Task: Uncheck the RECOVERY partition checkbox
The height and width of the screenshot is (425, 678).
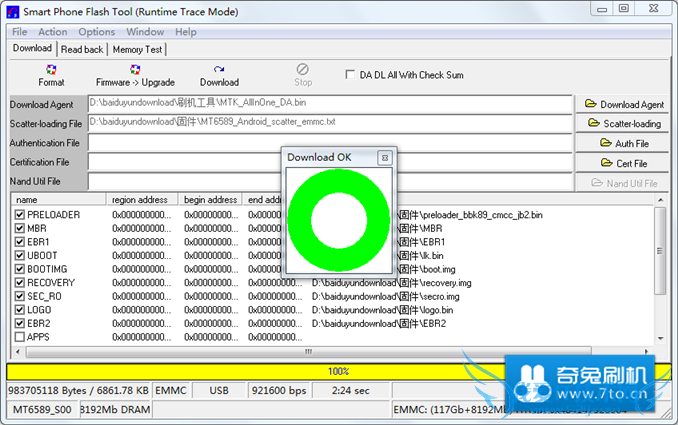Action: (20, 283)
